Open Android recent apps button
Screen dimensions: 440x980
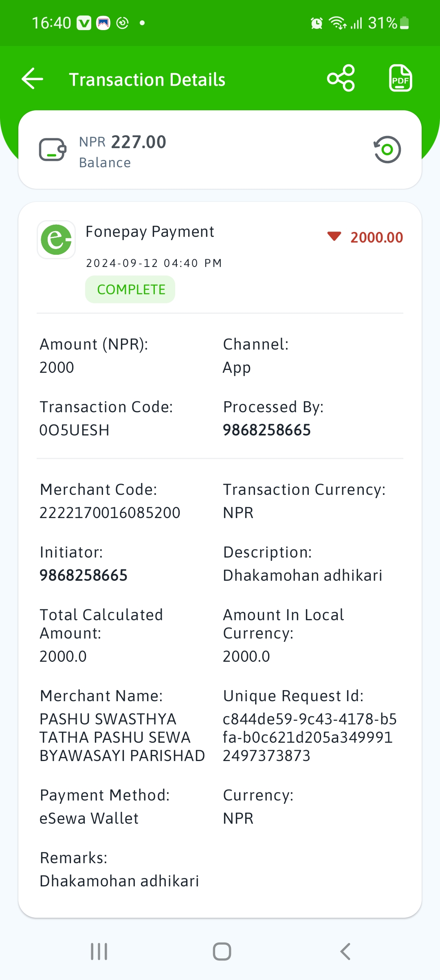(x=99, y=952)
